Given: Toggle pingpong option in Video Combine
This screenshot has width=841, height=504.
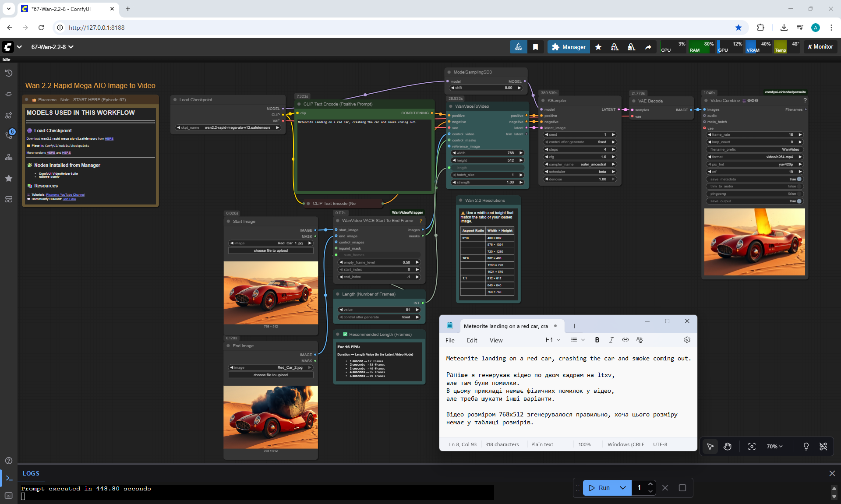Looking at the screenshot, I should pos(799,194).
